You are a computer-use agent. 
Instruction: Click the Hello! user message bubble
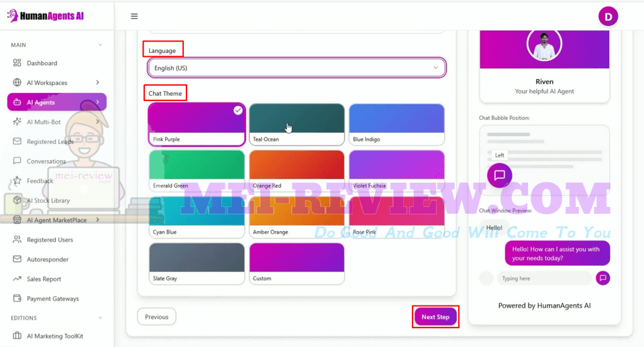[494, 228]
